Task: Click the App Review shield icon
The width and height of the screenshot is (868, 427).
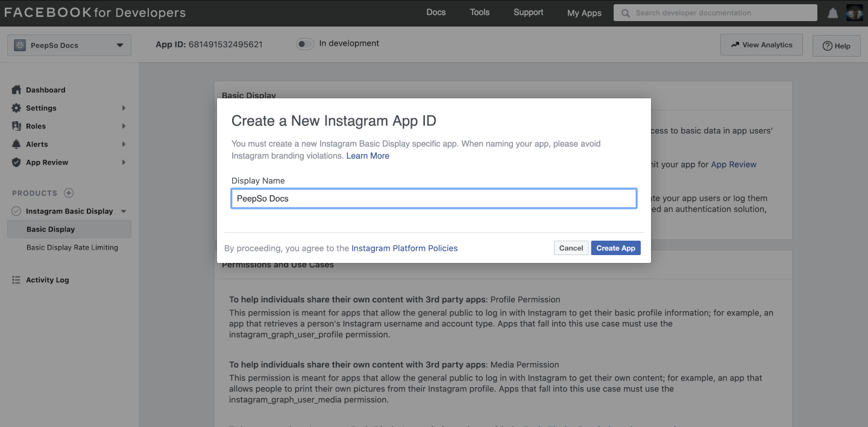Action: pyautogui.click(x=16, y=162)
